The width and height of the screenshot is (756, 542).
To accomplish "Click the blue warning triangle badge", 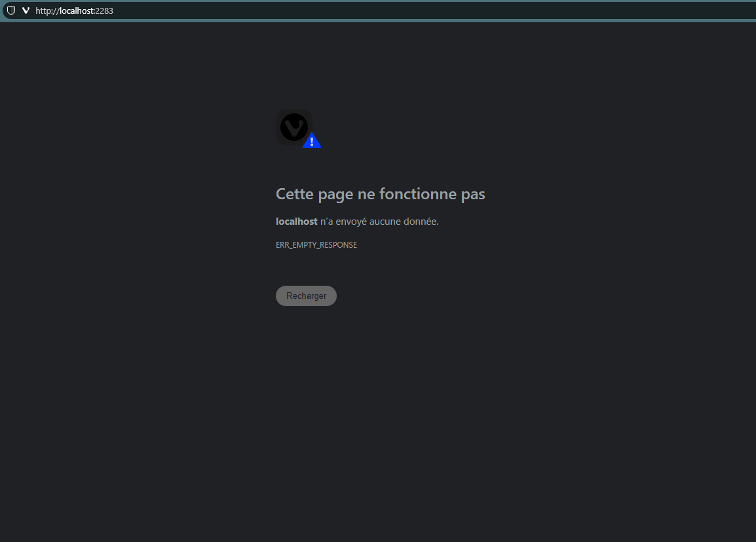I will click(x=312, y=141).
